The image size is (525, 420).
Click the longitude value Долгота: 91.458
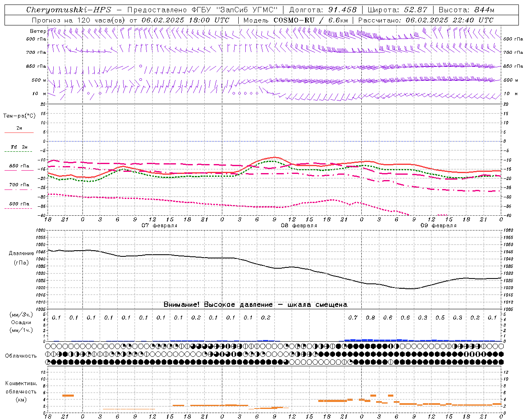323,10
